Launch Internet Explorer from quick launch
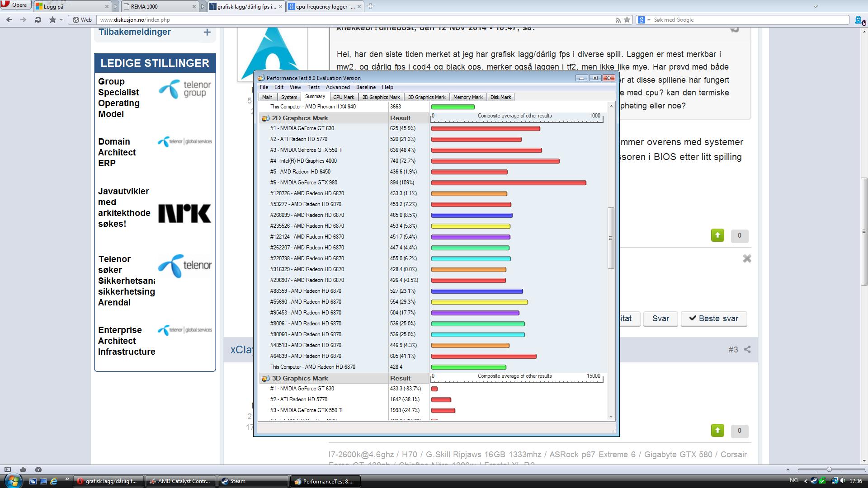This screenshot has height=488, width=868. click(x=54, y=481)
